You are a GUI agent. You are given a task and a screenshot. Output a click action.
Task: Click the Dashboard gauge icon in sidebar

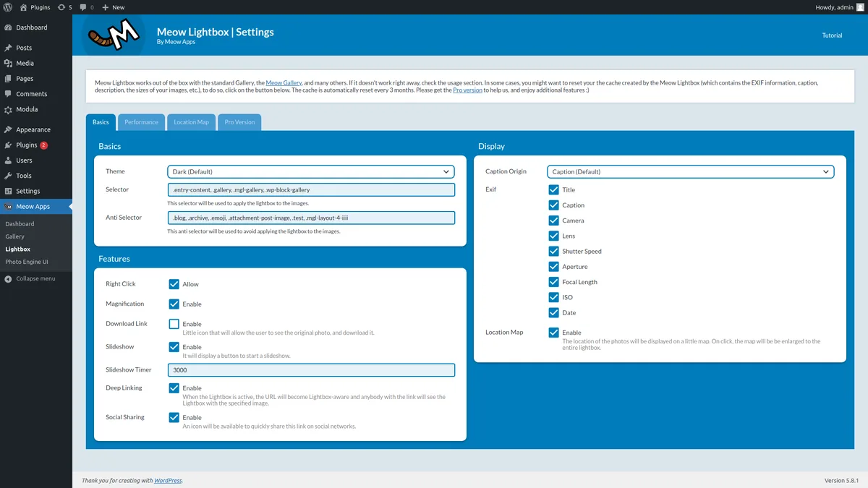pos(8,27)
